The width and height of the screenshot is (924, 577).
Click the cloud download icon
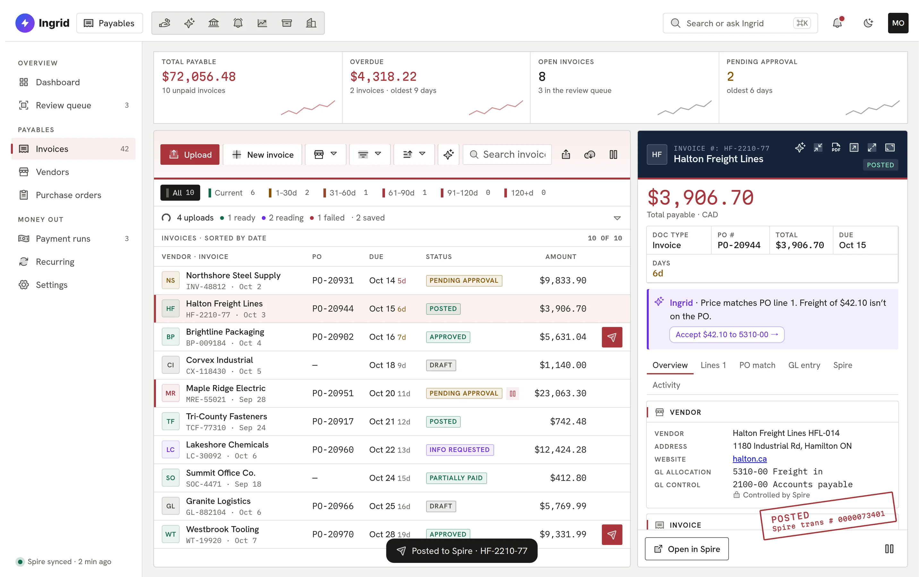pyautogui.click(x=589, y=154)
